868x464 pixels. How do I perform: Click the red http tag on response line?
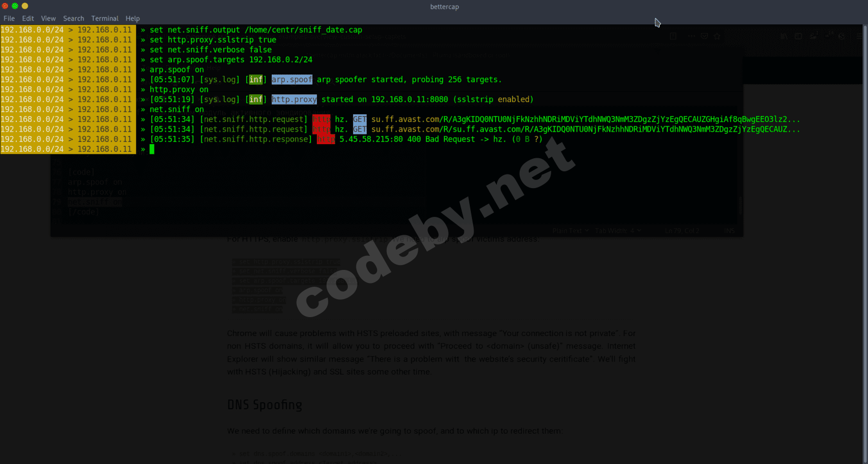[326, 139]
